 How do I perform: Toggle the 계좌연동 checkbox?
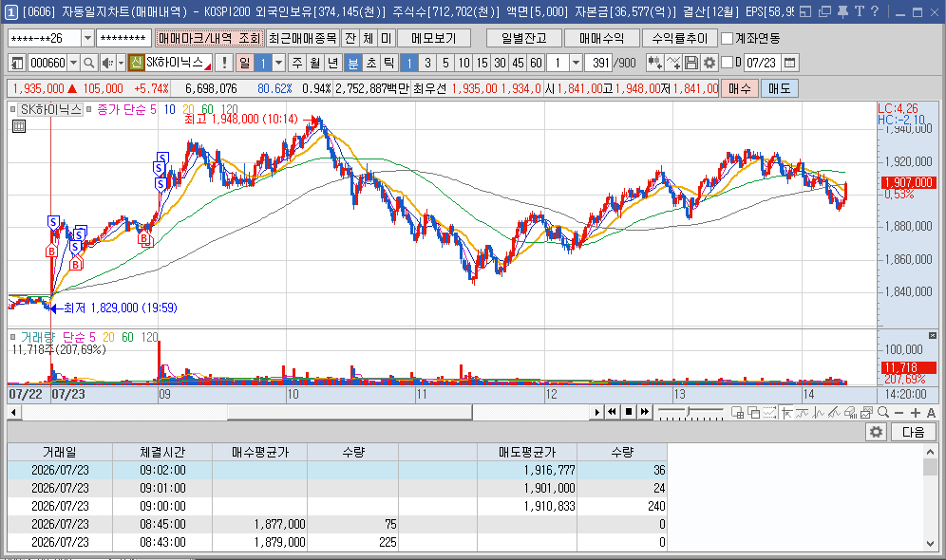(x=727, y=38)
